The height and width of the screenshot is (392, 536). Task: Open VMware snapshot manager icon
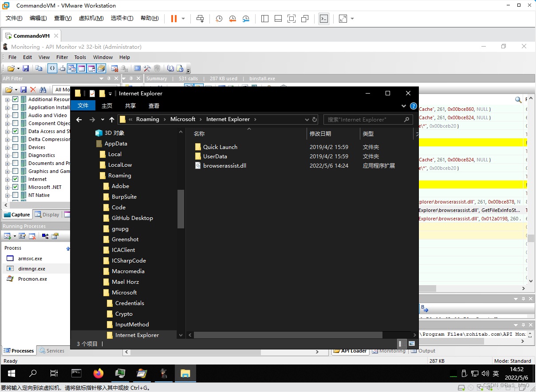click(x=246, y=18)
